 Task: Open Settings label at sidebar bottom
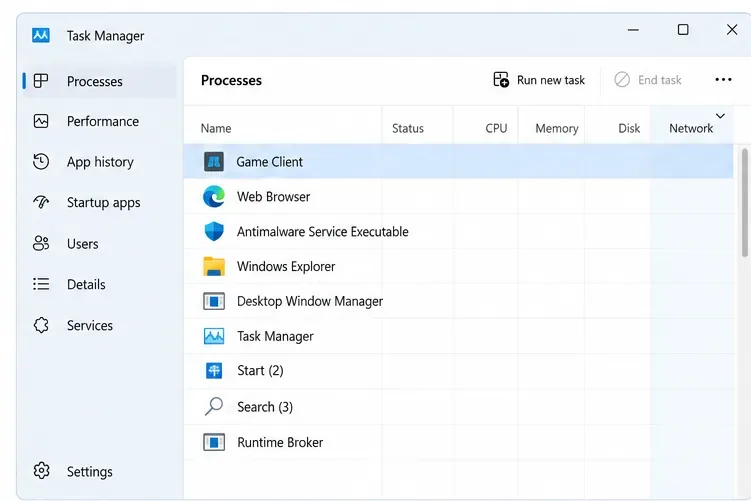pos(90,472)
